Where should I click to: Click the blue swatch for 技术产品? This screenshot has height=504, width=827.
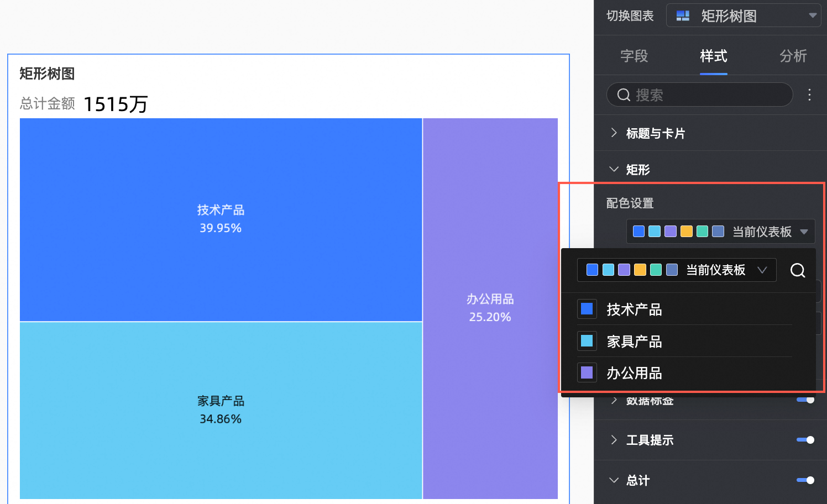click(587, 309)
